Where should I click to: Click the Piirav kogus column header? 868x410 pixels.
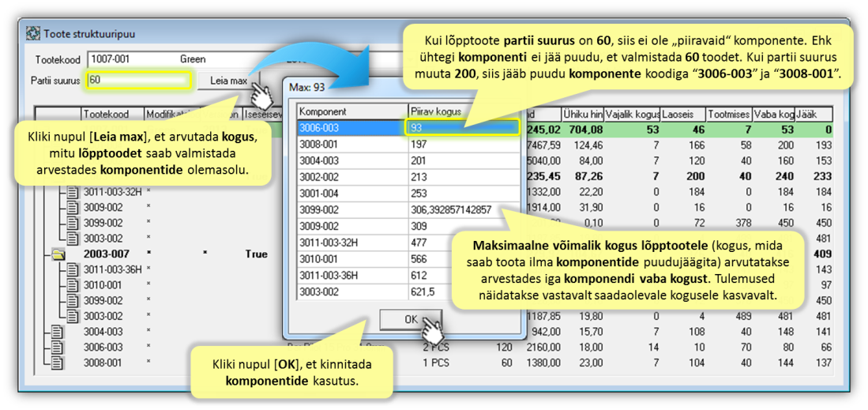point(464,111)
